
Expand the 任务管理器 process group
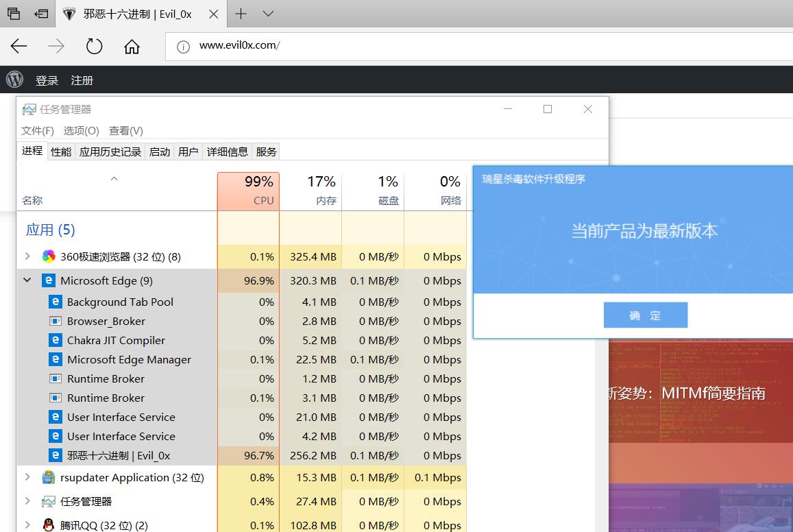(27, 500)
